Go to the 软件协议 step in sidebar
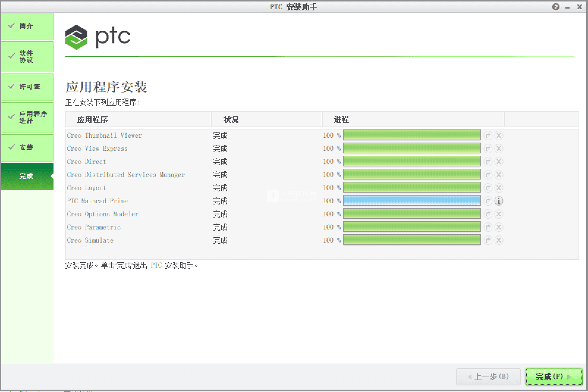Screen dimensions: 588x392 tap(27, 57)
